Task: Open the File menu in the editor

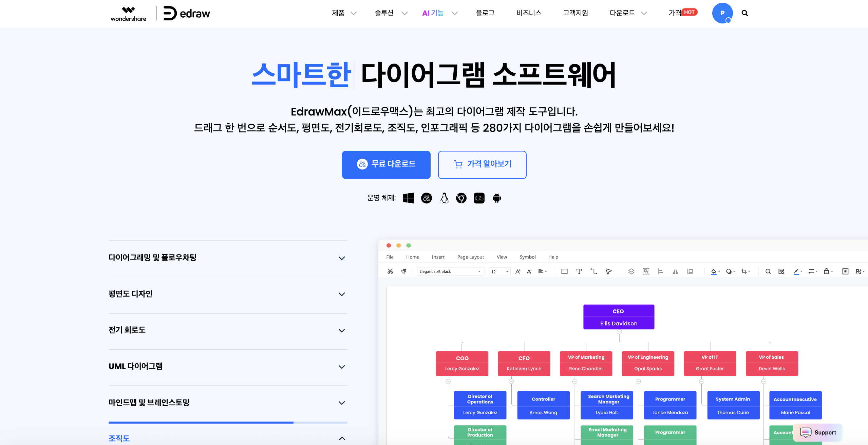Action: tap(390, 257)
